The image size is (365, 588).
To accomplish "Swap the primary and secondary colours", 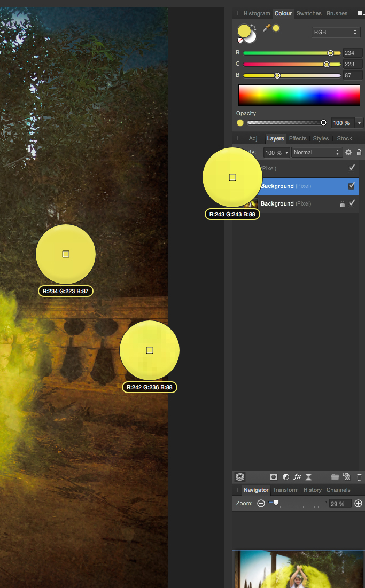I will 254,27.
